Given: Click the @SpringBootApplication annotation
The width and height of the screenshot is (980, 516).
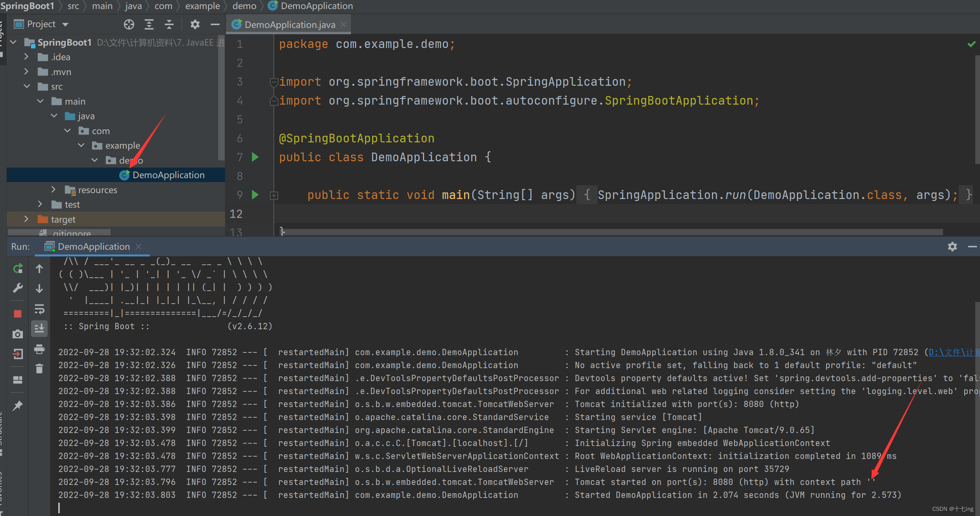Looking at the screenshot, I should (356, 138).
